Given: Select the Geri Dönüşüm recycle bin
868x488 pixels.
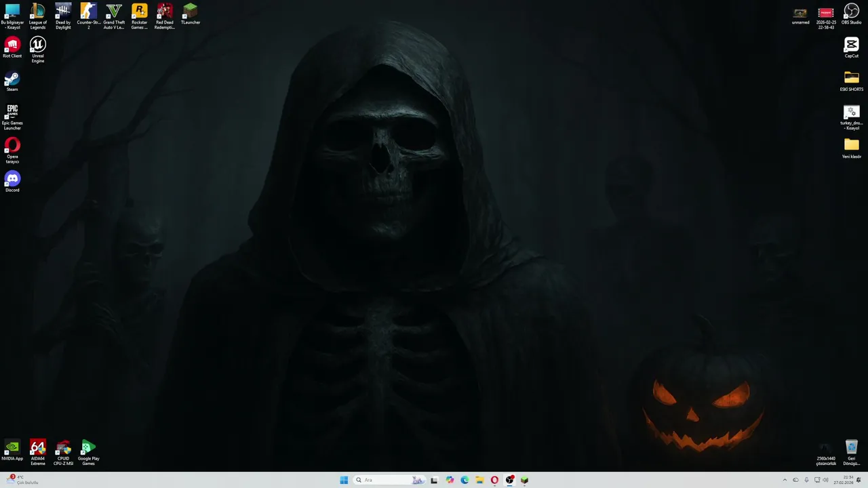Looking at the screenshot, I should tap(852, 453).
